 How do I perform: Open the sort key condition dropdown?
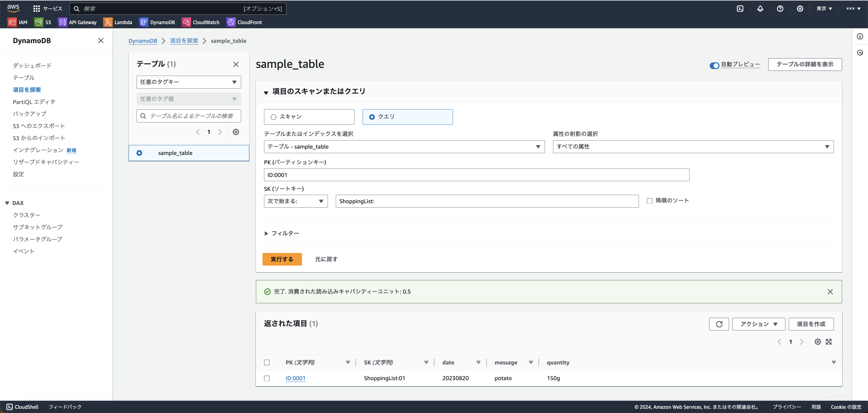click(295, 201)
